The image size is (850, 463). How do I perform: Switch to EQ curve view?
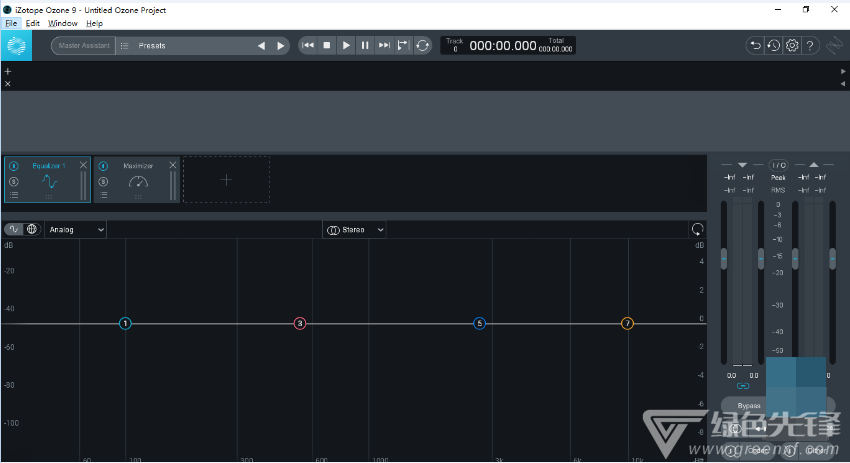[x=14, y=229]
